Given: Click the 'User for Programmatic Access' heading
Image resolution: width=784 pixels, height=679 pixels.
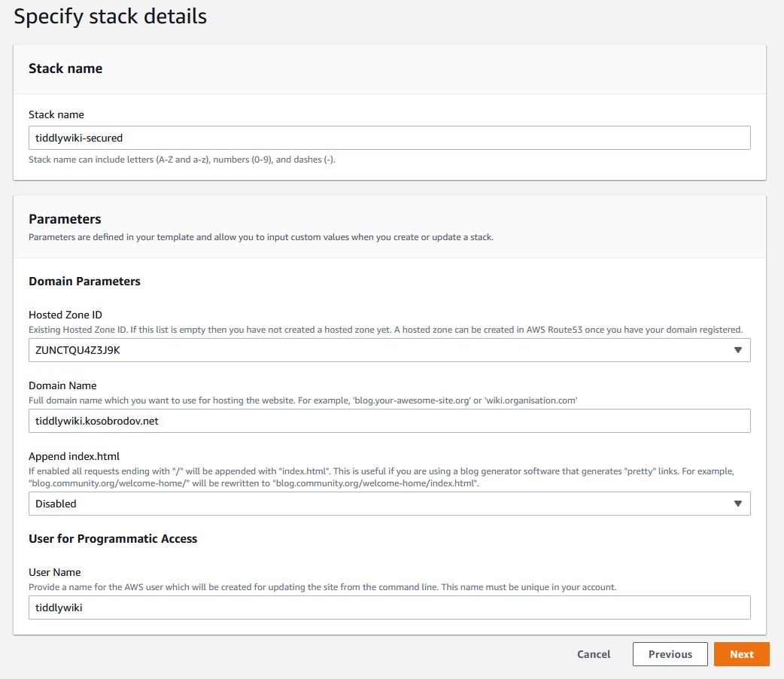Looking at the screenshot, I should tap(113, 538).
